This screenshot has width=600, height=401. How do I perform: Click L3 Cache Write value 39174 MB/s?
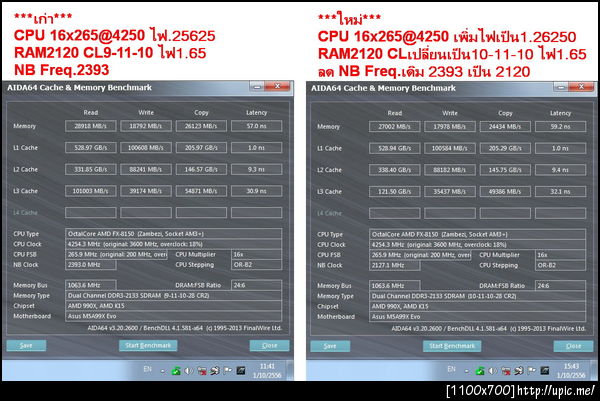(x=146, y=191)
